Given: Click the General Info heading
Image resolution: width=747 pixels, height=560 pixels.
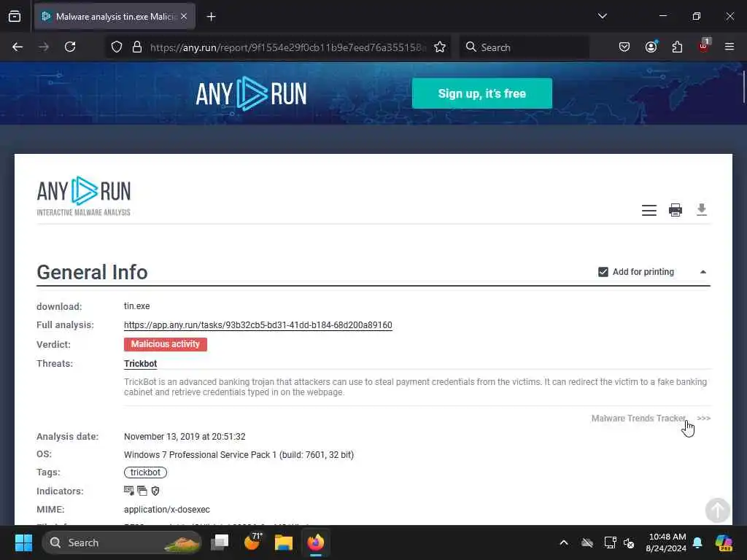Looking at the screenshot, I should [92, 273].
